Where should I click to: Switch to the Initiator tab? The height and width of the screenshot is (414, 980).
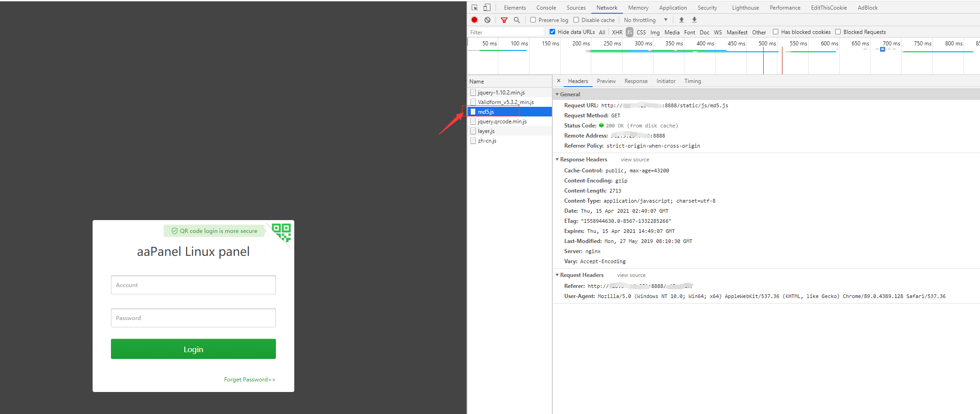tap(666, 81)
